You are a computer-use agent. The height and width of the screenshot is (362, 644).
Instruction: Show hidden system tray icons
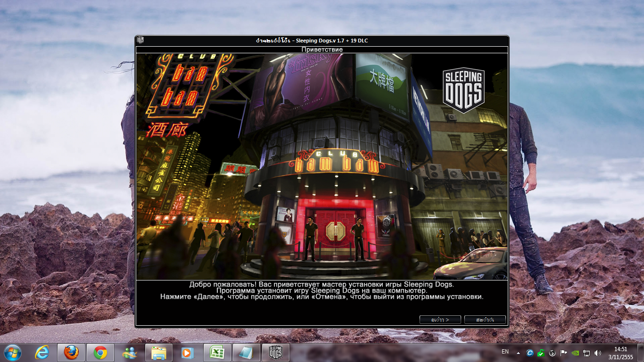(519, 353)
